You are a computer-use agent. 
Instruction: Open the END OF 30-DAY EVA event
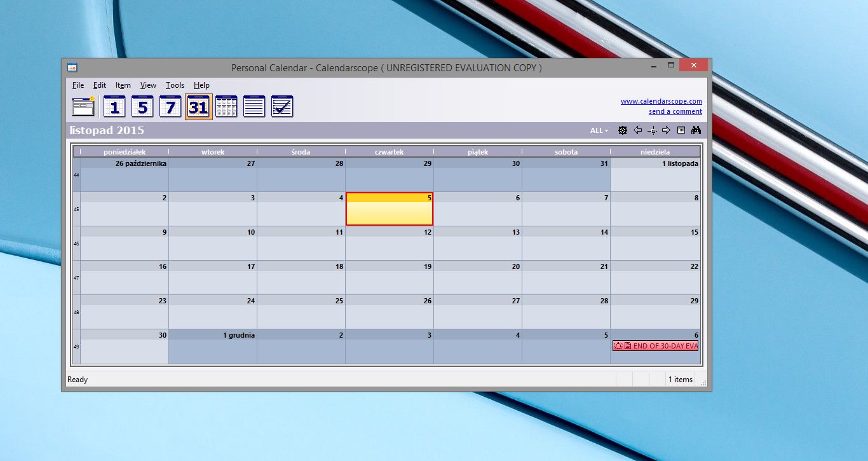pyautogui.click(x=655, y=346)
